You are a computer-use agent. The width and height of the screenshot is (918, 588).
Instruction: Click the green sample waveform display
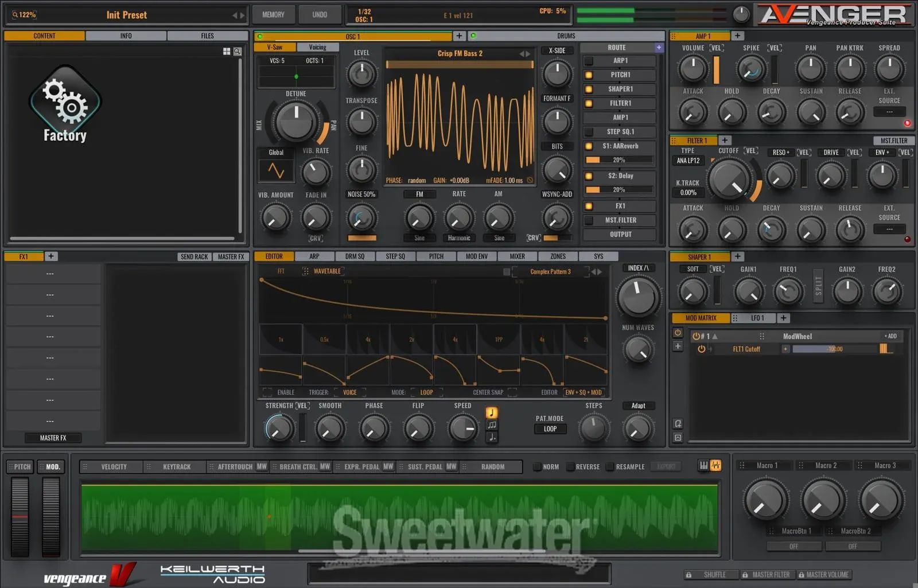[399, 518]
